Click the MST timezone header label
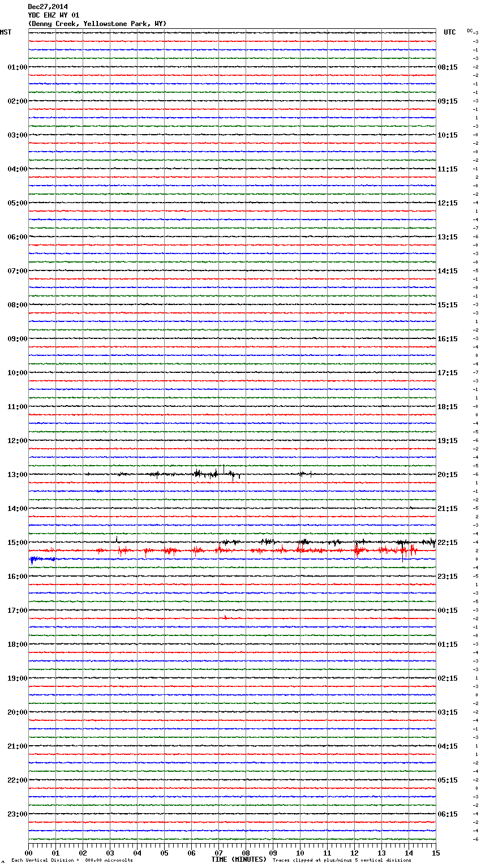 pyautogui.click(x=6, y=32)
